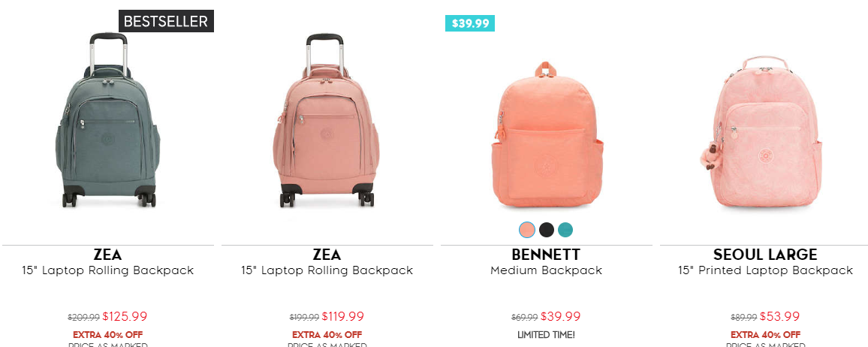Choose the black color swatch for Bennett
868x347 pixels.
pyautogui.click(x=547, y=230)
